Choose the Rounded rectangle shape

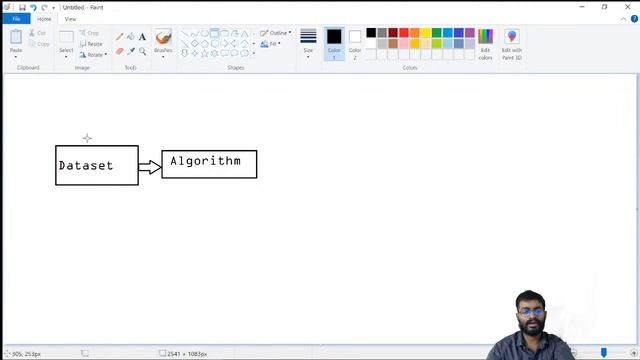[224, 33]
